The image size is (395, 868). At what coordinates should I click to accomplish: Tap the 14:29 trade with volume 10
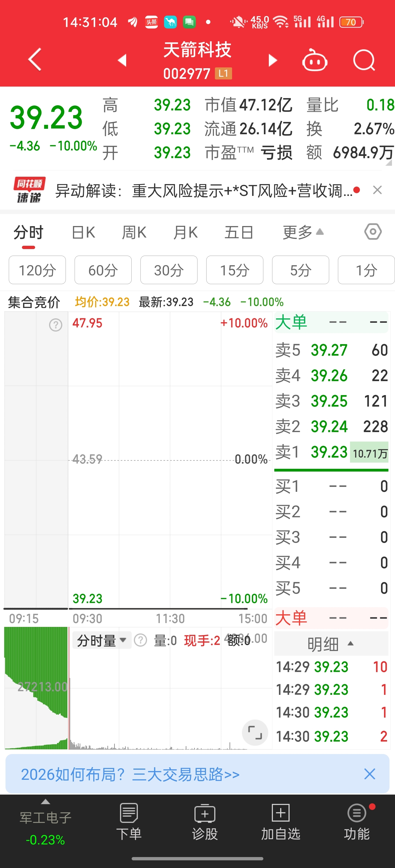click(x=331, y=667)
